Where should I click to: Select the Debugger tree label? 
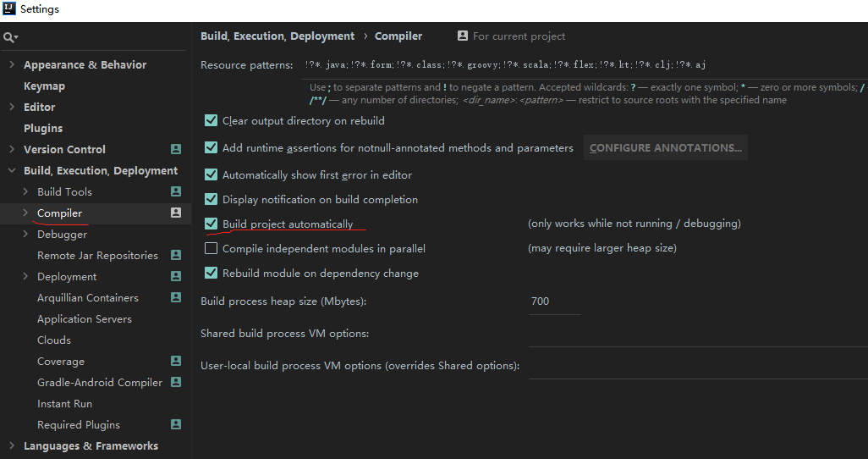[x=62, y=234]
